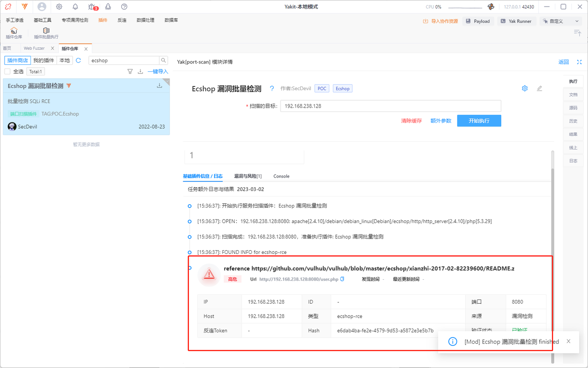Open the Payload button
The height and width of the screenshot is (368, 588).
[x=478, y=21]
